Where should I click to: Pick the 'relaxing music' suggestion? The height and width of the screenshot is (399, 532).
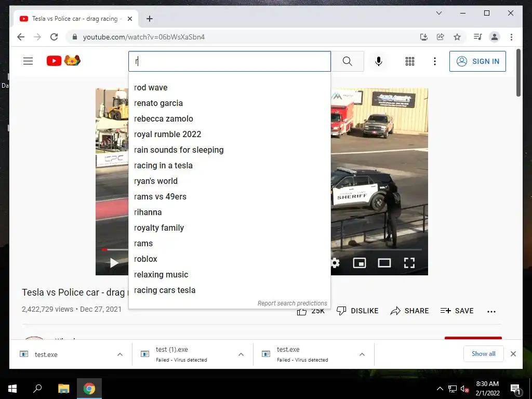pyautogui.click(x=229, y=275)
